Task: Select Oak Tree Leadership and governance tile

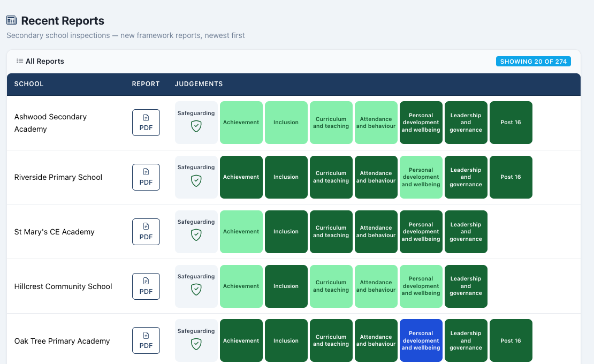Action: [466, 340]
